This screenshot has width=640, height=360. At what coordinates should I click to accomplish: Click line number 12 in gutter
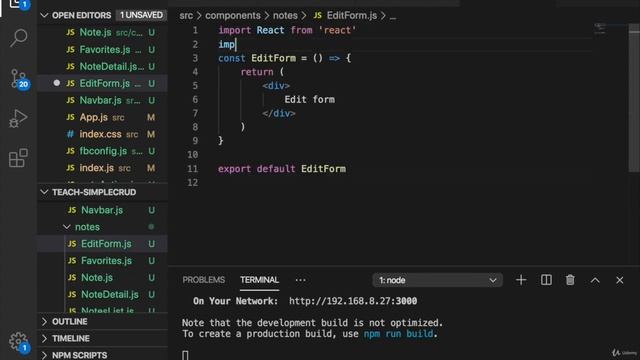point(192,182)
